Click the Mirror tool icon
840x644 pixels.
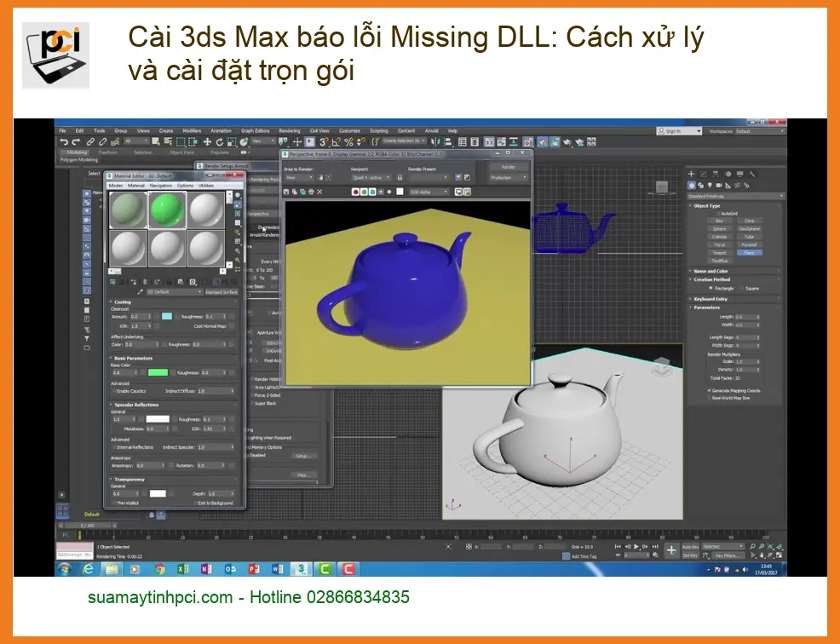pos(435,142)
